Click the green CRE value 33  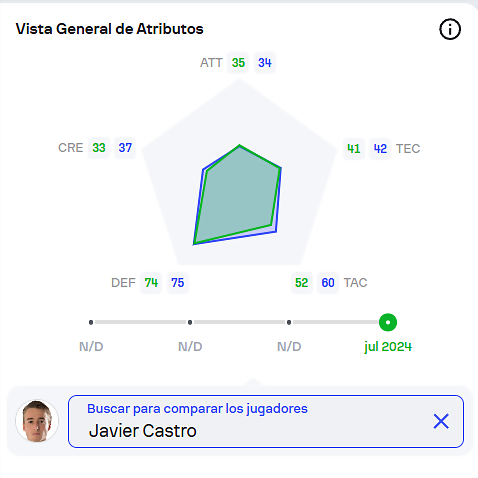(99, 148)
